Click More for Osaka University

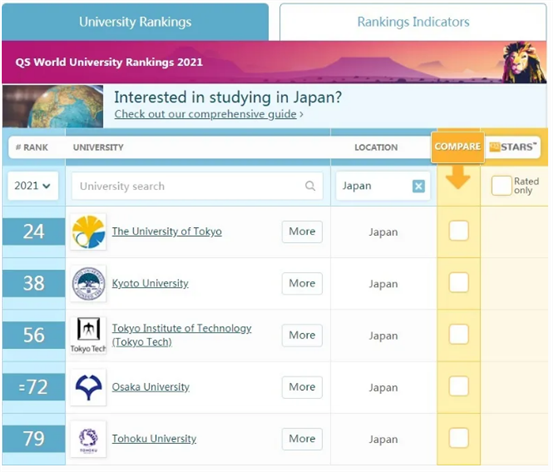pyautogui.click(x=302, y=387)
